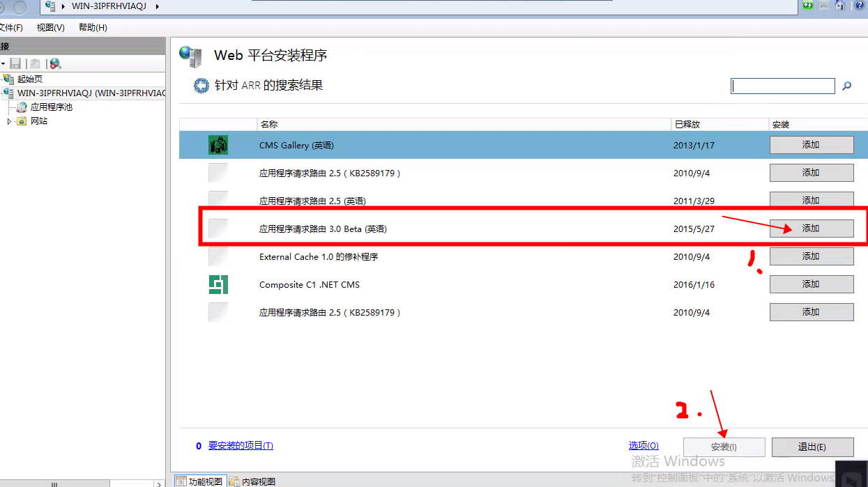Click the help question mark icon
Screen dimensions: 868x487
[859, 6]
